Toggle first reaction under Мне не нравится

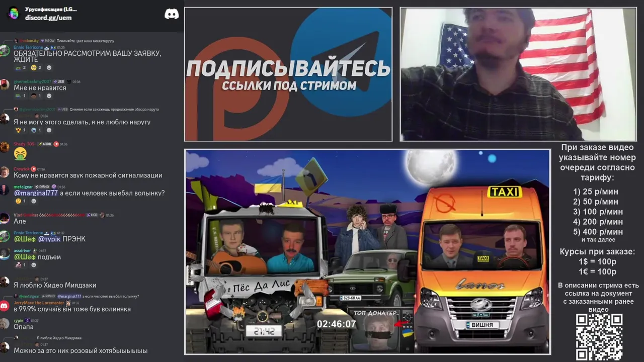[x=21, y=96]
